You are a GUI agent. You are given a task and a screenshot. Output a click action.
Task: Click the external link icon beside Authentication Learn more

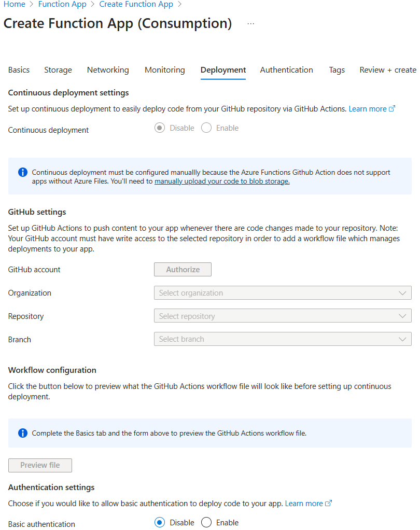click(x=329, y=503)
